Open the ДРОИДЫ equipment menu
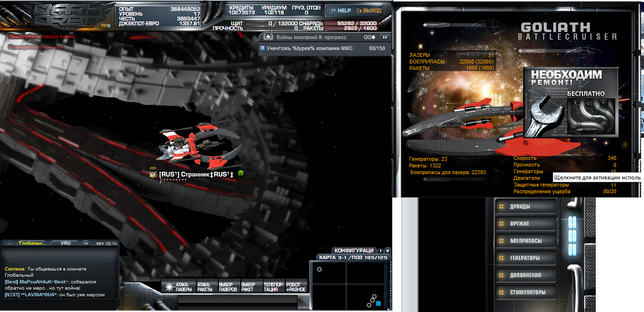 526,207
